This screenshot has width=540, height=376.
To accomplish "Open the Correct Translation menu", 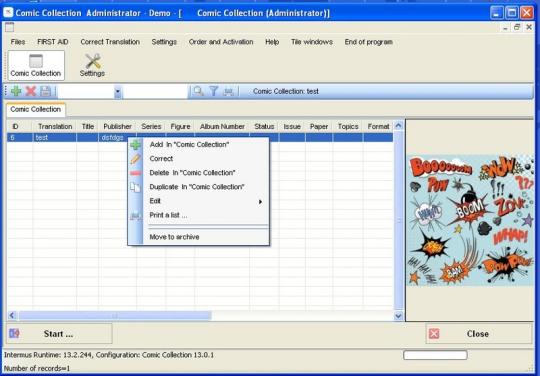I will point(110,42).
